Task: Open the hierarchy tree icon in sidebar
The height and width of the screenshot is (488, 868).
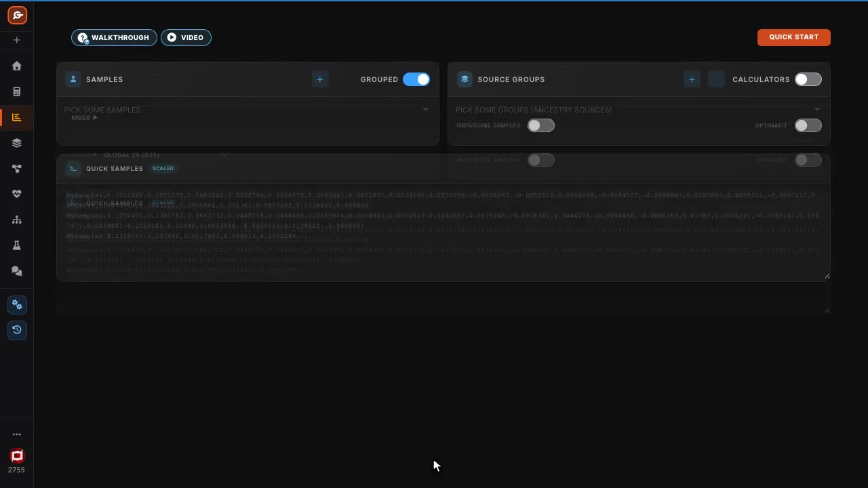Action: click(x=17, y=220)
